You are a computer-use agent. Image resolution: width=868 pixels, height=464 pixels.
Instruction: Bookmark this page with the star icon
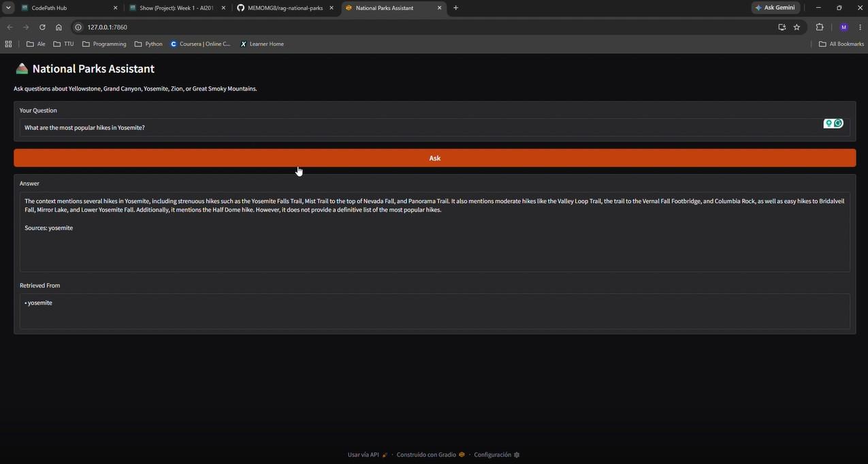797,27
